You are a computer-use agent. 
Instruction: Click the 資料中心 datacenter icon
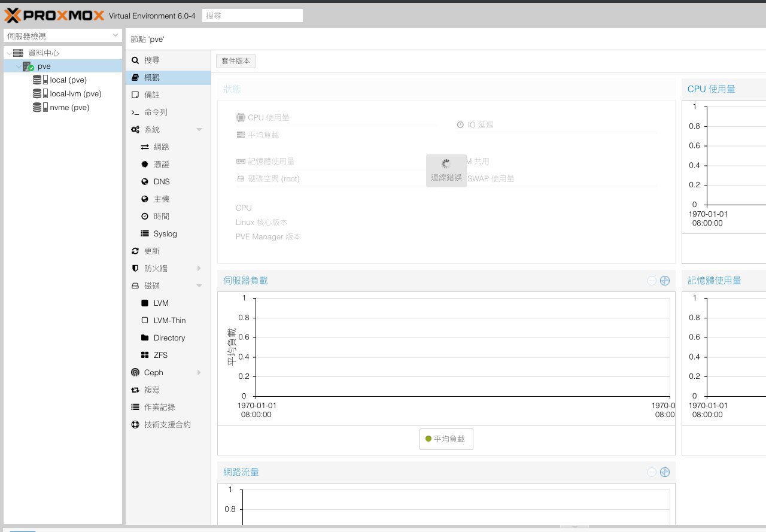(18, 53)
